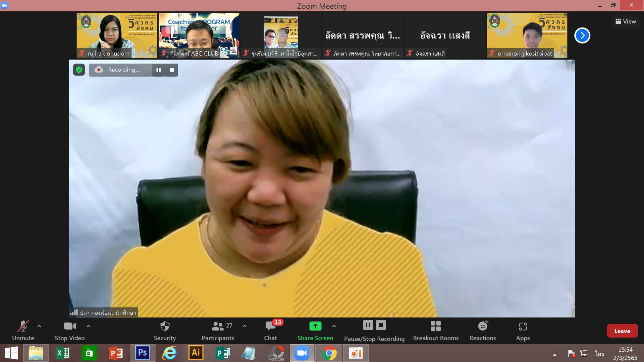
Task: Open the notebook app after Publisher in taskbar
Action: click(x=249, y=353)
